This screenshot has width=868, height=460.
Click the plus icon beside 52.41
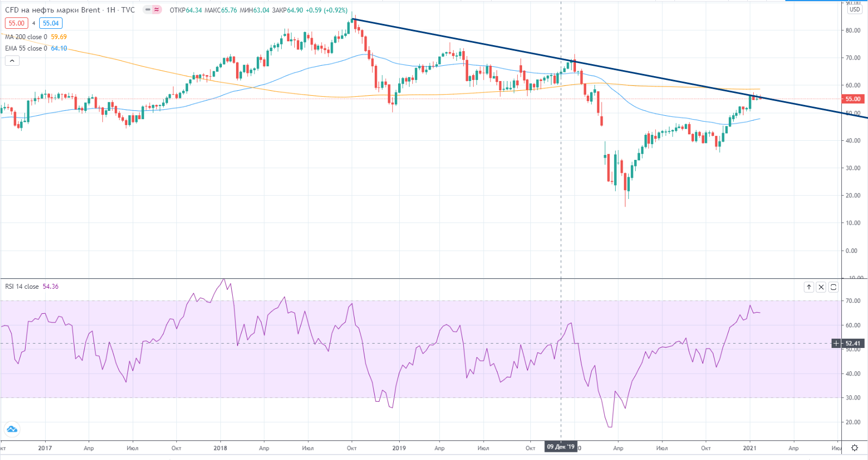coord(836,343)
